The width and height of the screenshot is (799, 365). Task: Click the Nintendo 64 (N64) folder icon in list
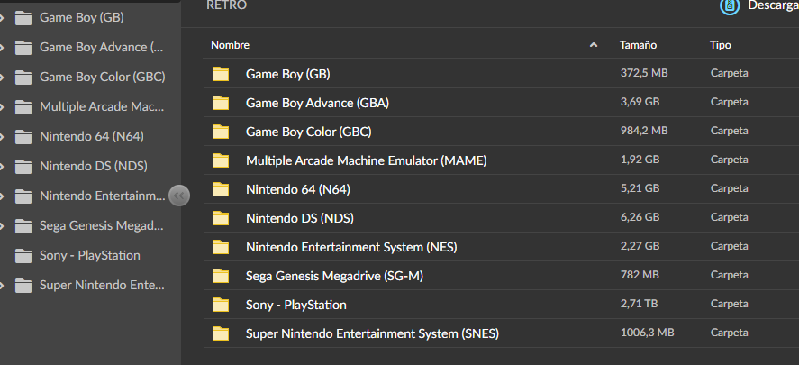tap(221, 190)
